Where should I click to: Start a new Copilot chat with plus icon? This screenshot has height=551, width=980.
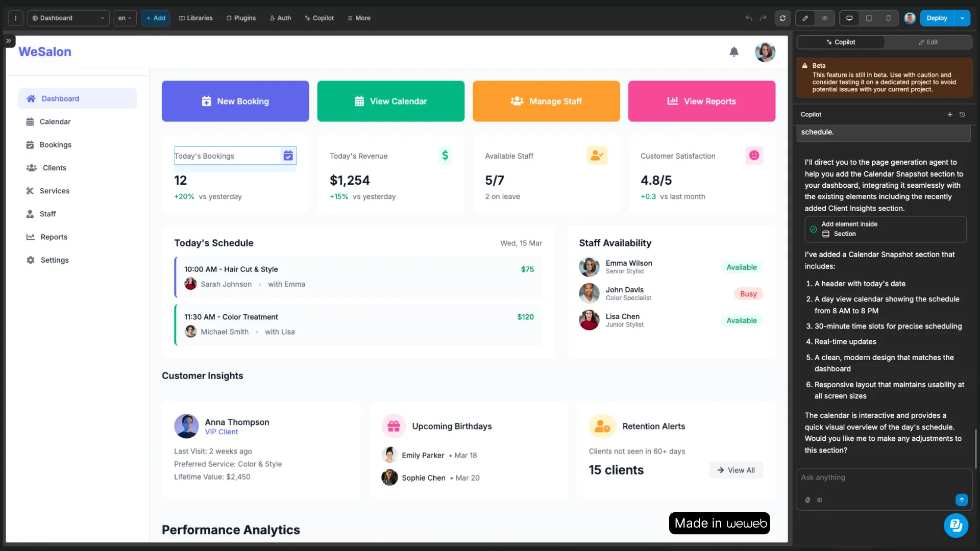click(950, 114)
